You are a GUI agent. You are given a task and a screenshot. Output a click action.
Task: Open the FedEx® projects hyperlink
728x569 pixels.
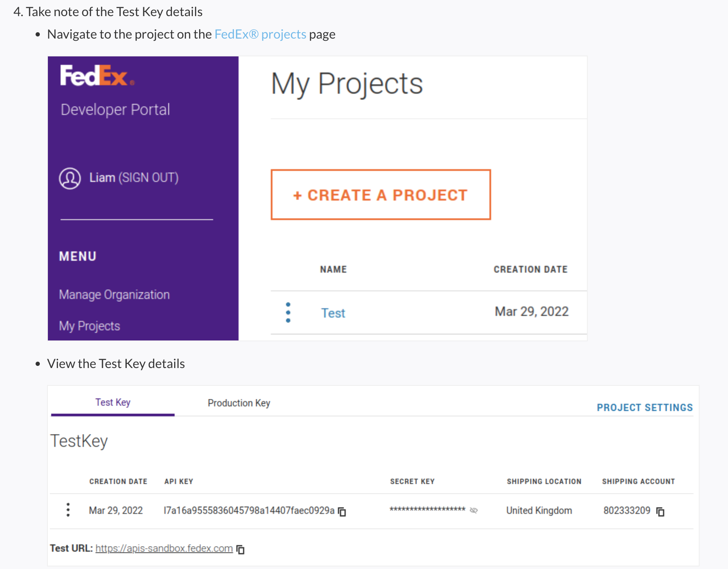coord(260,34)
